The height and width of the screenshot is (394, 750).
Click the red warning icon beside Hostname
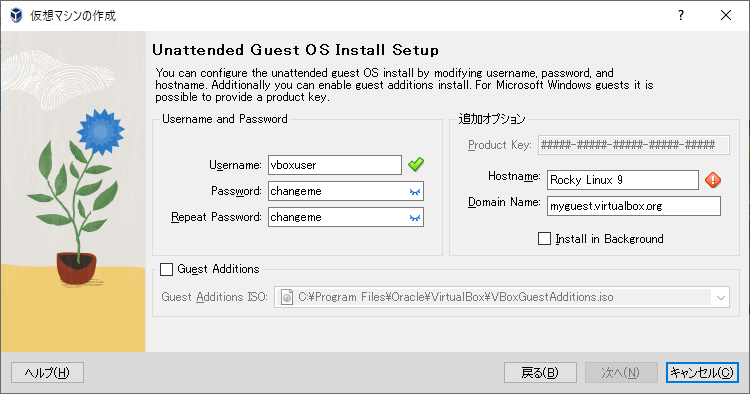tap(713, 180)
